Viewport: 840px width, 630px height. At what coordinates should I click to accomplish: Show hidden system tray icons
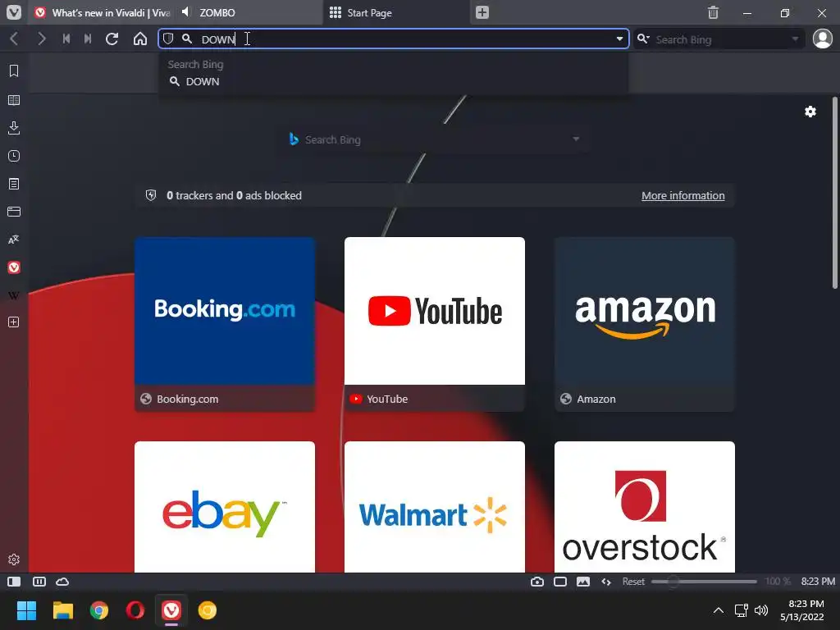click(x=719, y=610)
